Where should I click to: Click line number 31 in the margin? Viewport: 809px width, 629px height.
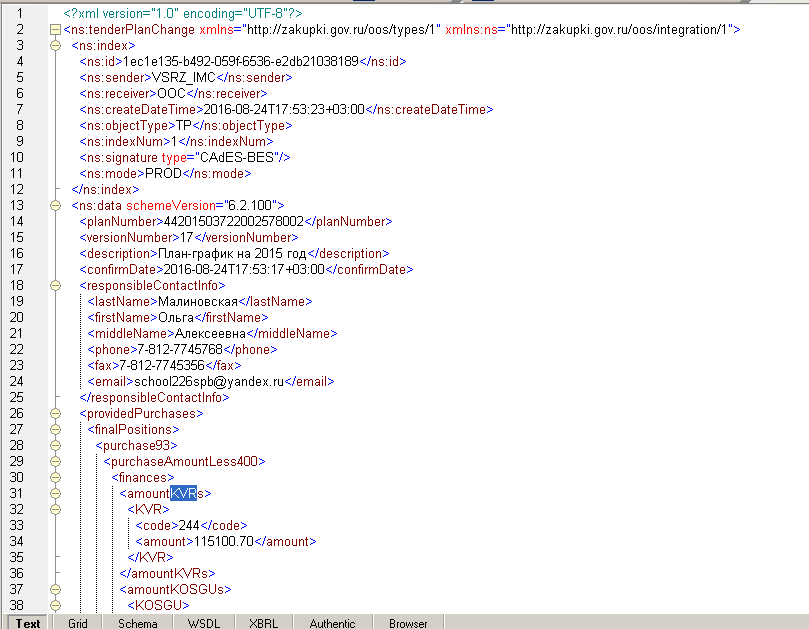(17, 493)
